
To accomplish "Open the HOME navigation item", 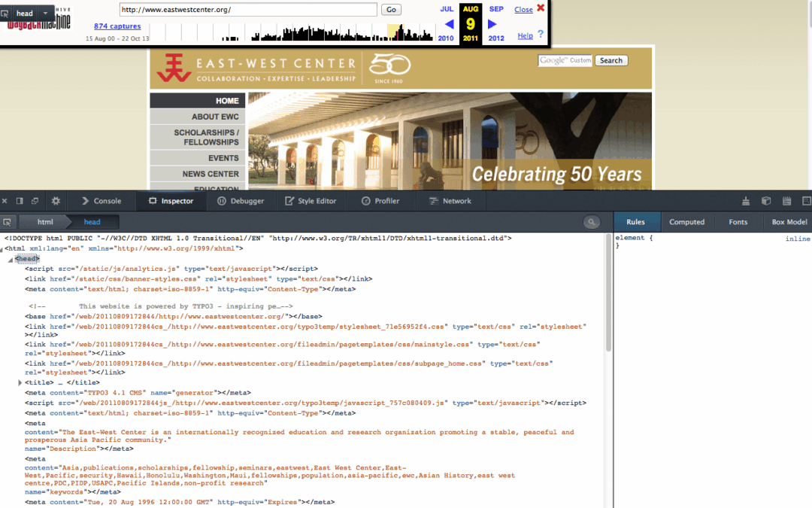I will pyautogui.click(x=197, y=101).
